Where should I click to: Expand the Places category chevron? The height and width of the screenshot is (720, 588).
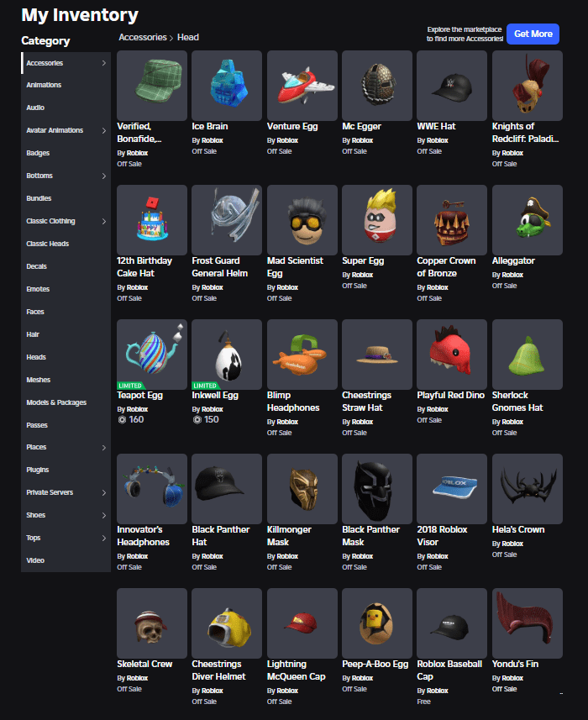click(x=103, y=447)
